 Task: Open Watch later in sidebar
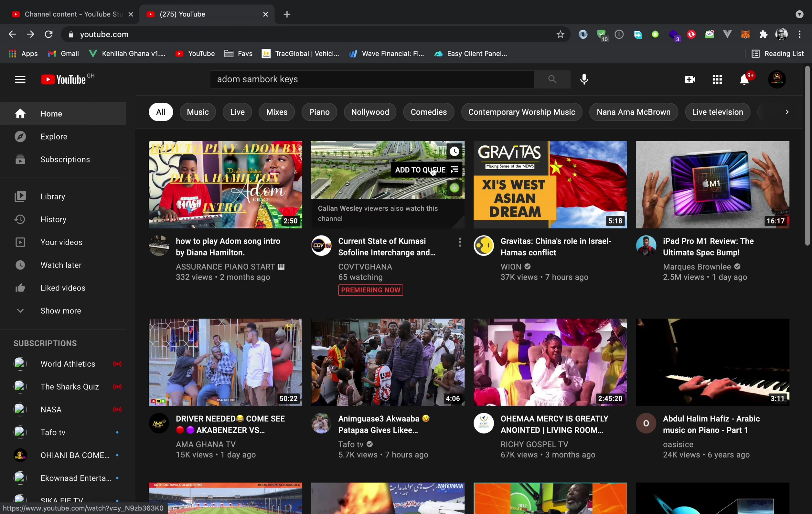point(63,265)
